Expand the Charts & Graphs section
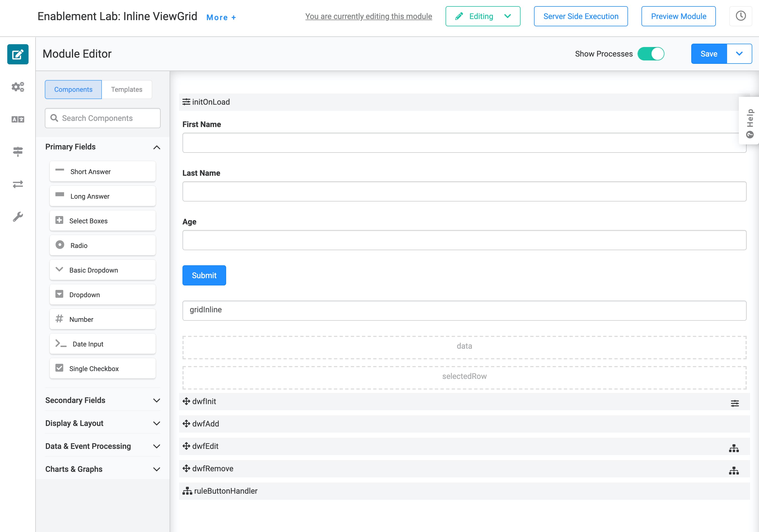Screen dimensions: 759x532 click(157, 469)
